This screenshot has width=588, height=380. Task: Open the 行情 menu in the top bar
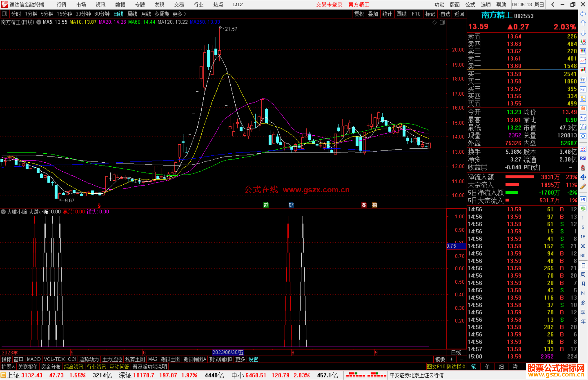pos(62,5)
